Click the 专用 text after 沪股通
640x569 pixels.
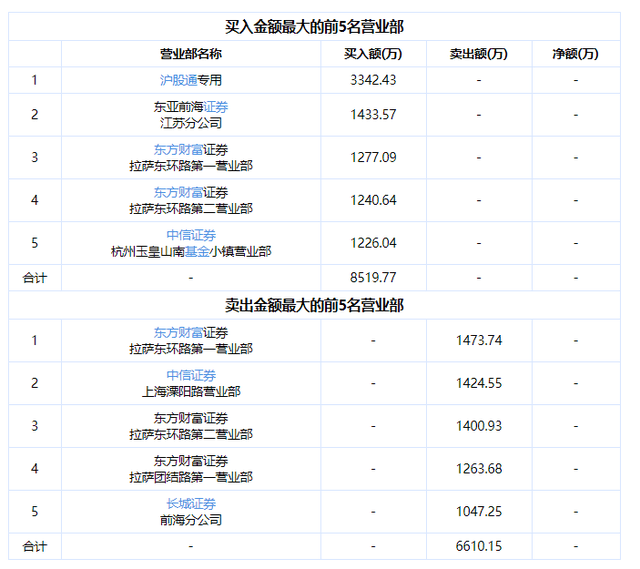(209, 80)
